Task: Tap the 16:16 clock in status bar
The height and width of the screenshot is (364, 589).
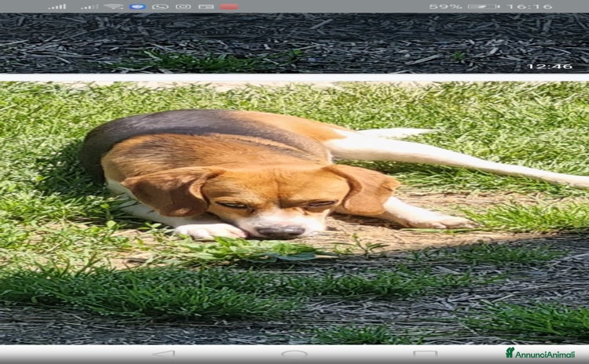Action: 529,6
